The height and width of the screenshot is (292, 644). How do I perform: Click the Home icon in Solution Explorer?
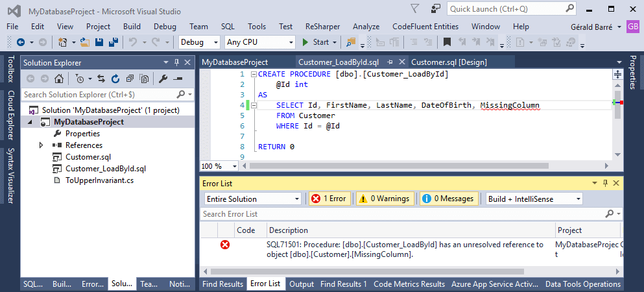tap(58, 79)
